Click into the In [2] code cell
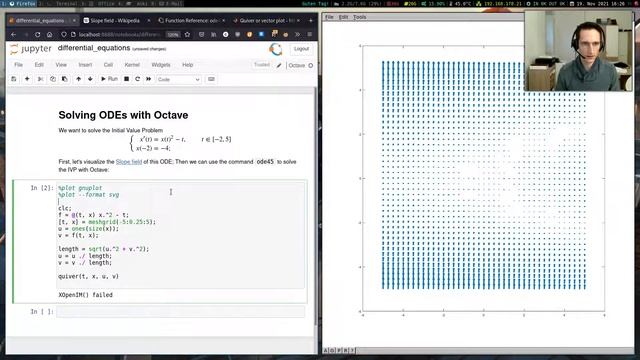 point(180,235)
